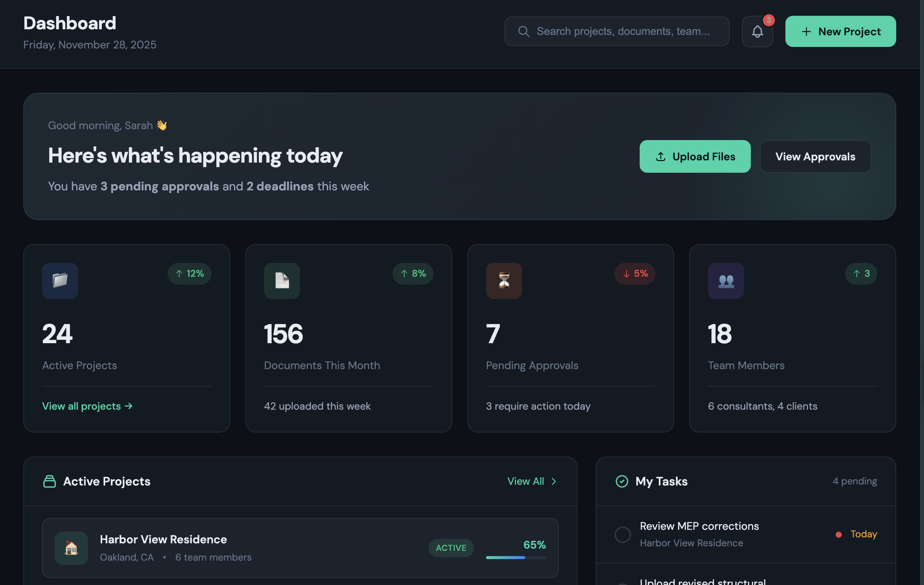924x585 pixels.
Task: Click the checkmark icon beside My Tasks
Action: pos(622,481)
